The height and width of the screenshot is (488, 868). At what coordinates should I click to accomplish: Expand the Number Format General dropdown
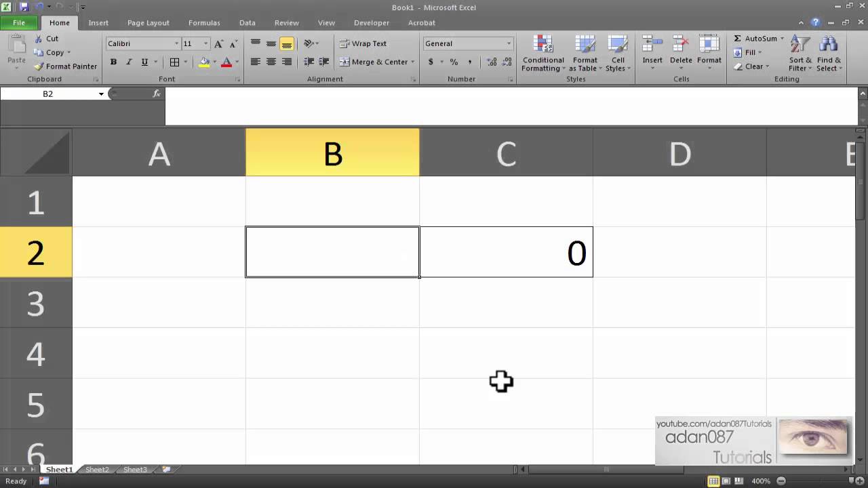(x=509, y=43)
